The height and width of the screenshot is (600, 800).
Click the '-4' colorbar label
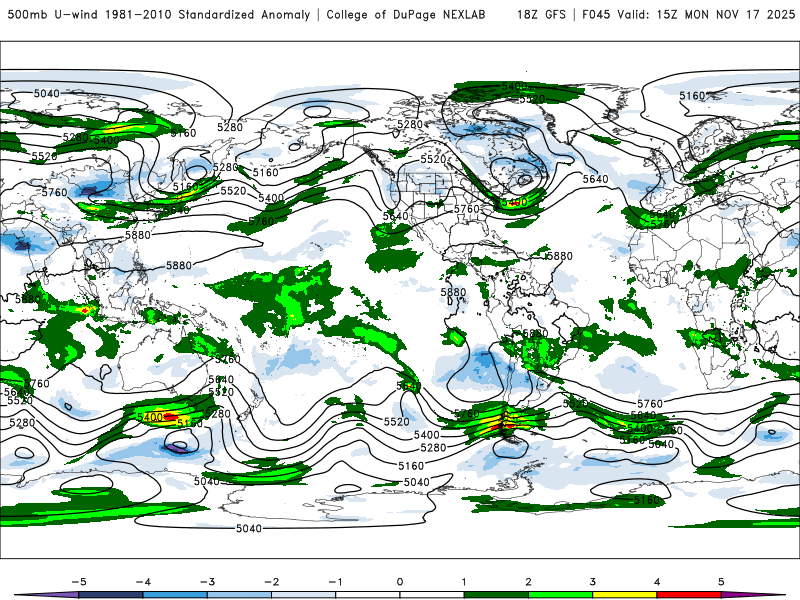pos(143,582)
